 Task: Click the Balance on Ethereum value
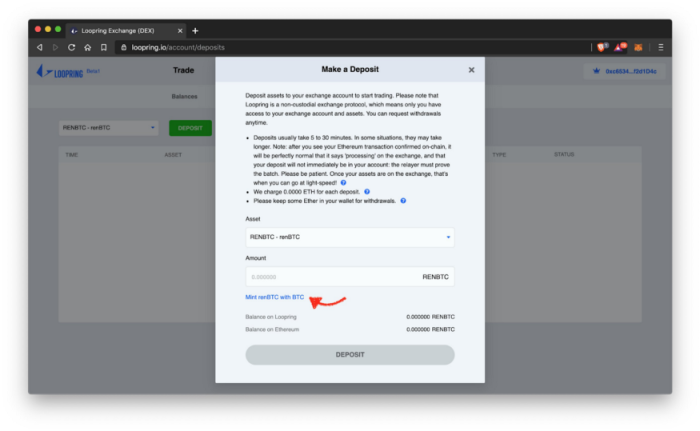pyautogui.click(x=430, y=329)
